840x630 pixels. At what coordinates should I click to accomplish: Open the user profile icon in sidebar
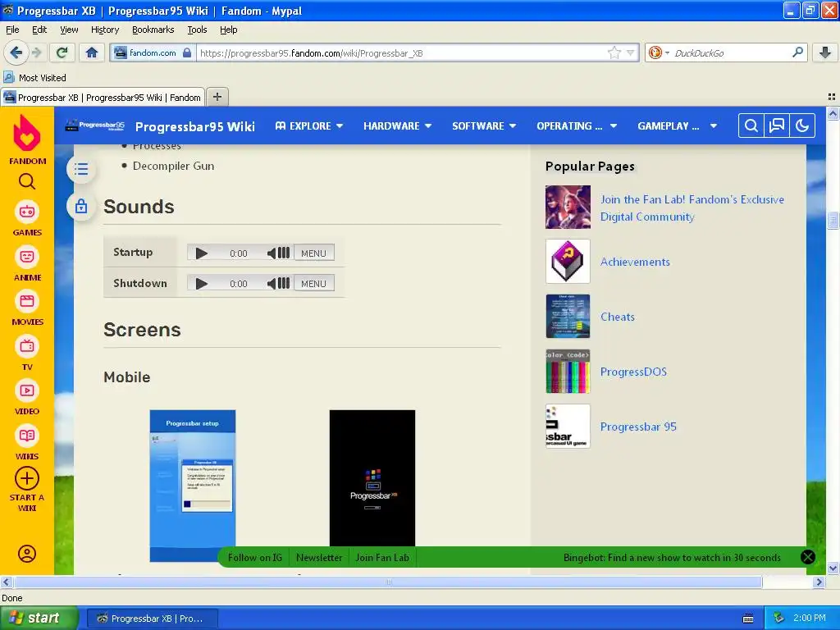pyautogui.click(x=27, y=554)
